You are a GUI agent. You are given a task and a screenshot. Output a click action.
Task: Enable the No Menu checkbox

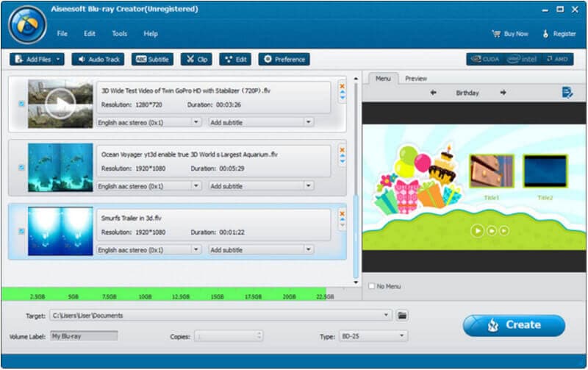372,286
